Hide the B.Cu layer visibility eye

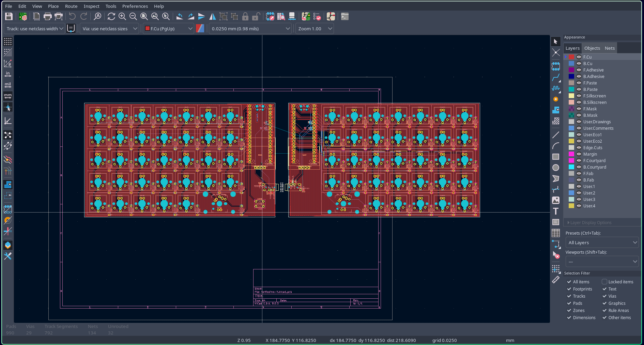click(579, 64)
